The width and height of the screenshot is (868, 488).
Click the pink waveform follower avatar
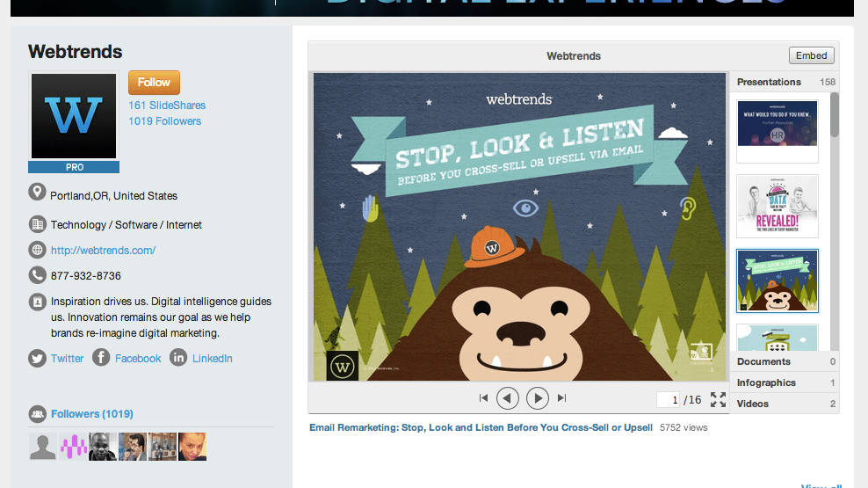point(73,447)
